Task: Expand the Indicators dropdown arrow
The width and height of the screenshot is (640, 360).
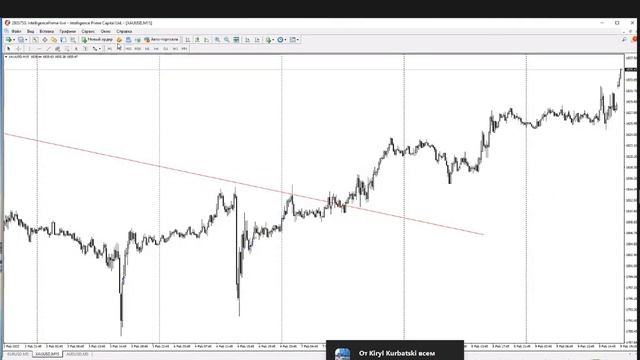Action: click(273, 40)
